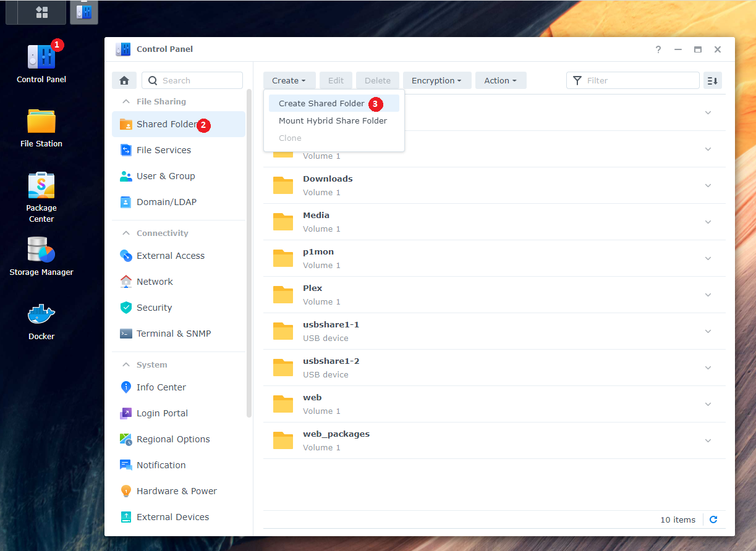Choose Mount Hybrid Share Folder

333,121
